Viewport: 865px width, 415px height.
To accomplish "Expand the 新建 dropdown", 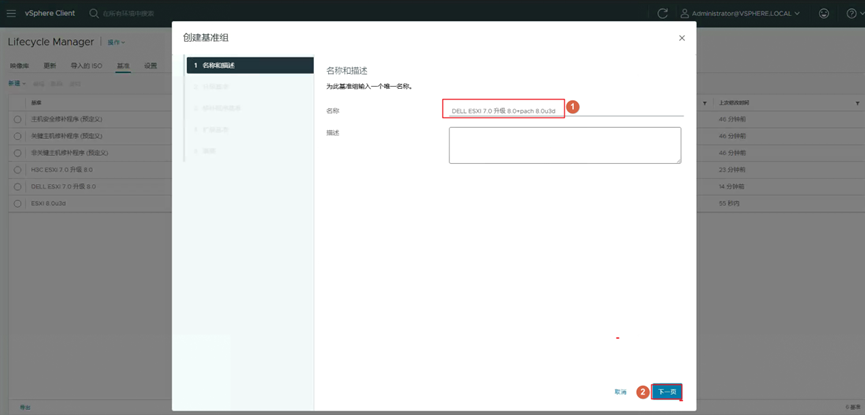I will click(17, 83).
